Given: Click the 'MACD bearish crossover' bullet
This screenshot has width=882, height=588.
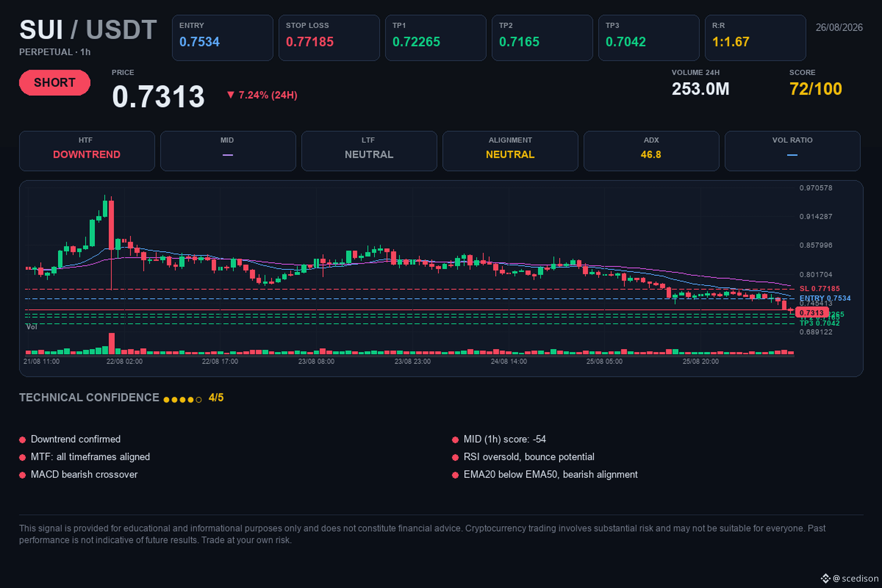Looking at the screenshot, I should tap(78, 474).
